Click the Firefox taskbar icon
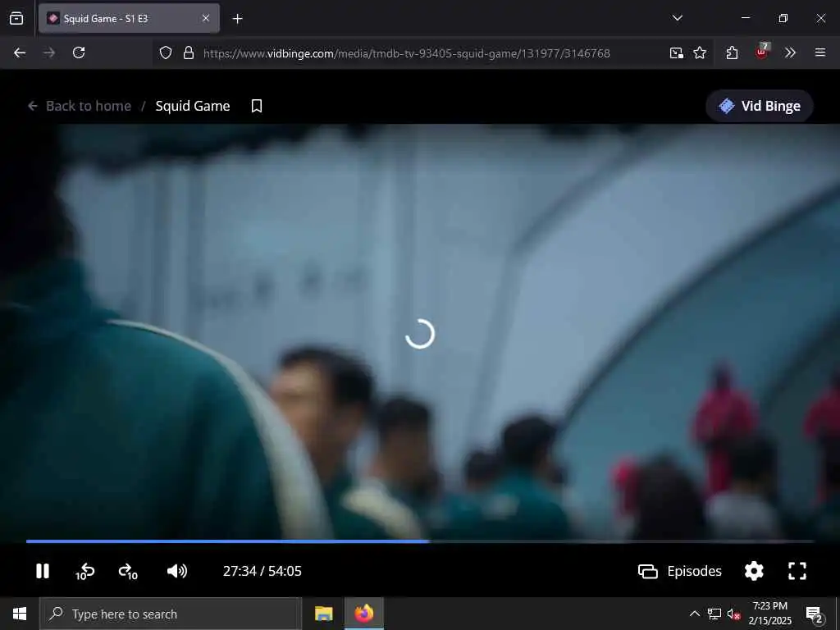 pyautogui.click(x=363, y=614)
